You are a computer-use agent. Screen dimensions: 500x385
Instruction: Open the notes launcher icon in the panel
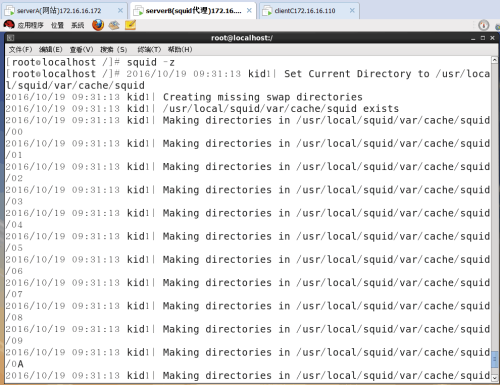tap(130, 25)
